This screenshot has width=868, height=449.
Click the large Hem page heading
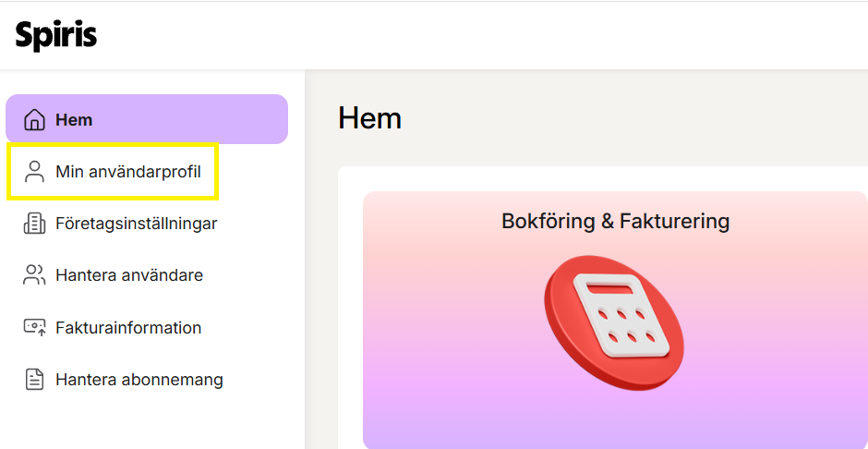(369, 118)
